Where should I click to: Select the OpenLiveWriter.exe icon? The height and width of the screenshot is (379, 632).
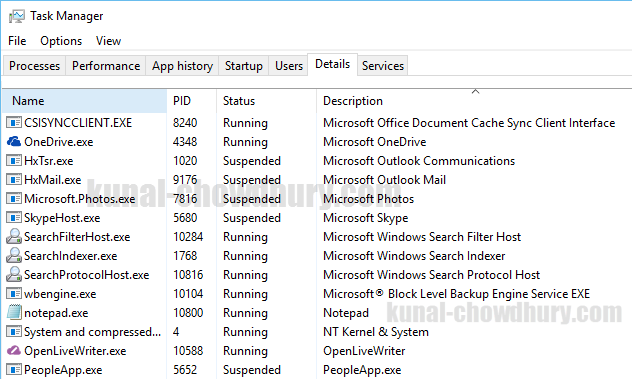[14, 350]
